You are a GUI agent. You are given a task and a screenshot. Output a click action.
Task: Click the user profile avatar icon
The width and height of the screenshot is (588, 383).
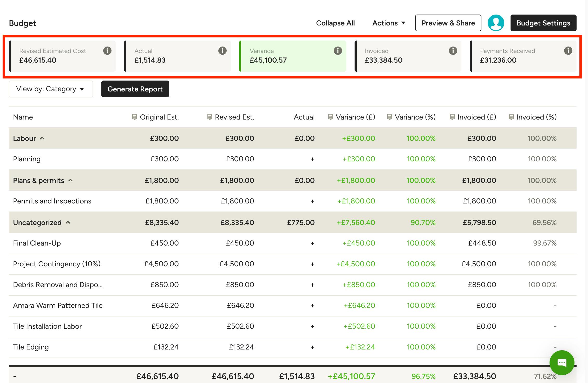tap(496, 23)
